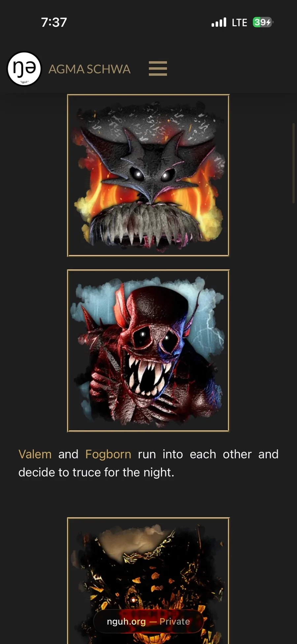Screen dimensions: 297x644
Task: Select the black and gold creature portrait
Action: point(148,581)
